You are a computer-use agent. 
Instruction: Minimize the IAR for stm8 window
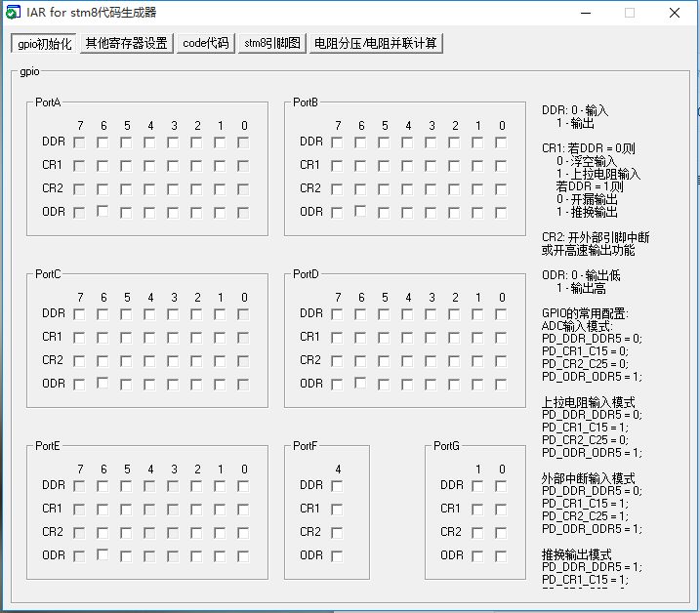tap(586, 13)
